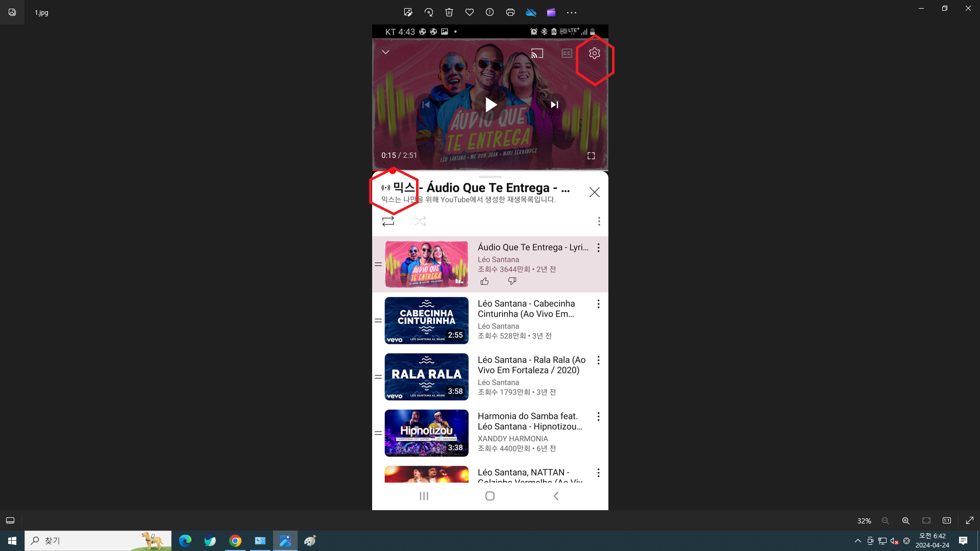Open Clipchamp video editor icon
The width and height of the screenshot is (980, 551).
pyautogui.click(x=551, y=12)
